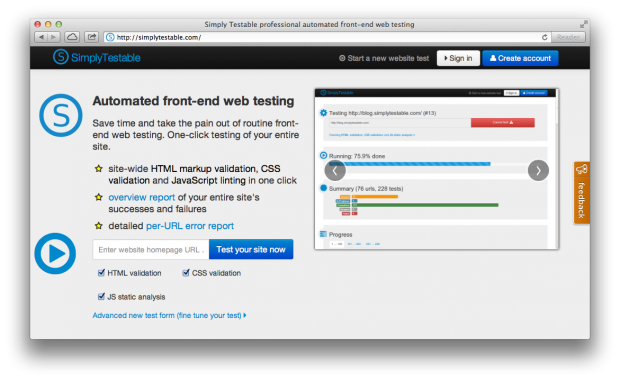Open the SimplyTestable logo in the header
Screen dimensions: 620x381
[96, 57]
